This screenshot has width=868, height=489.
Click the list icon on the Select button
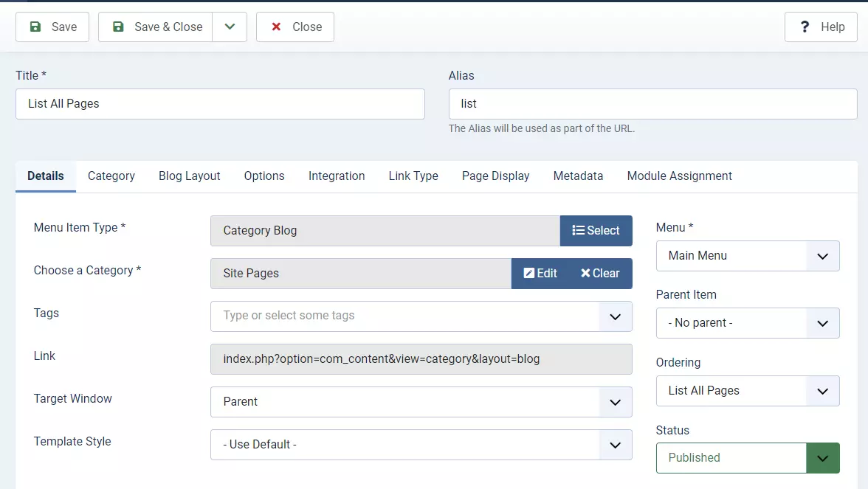coord(578,230)
